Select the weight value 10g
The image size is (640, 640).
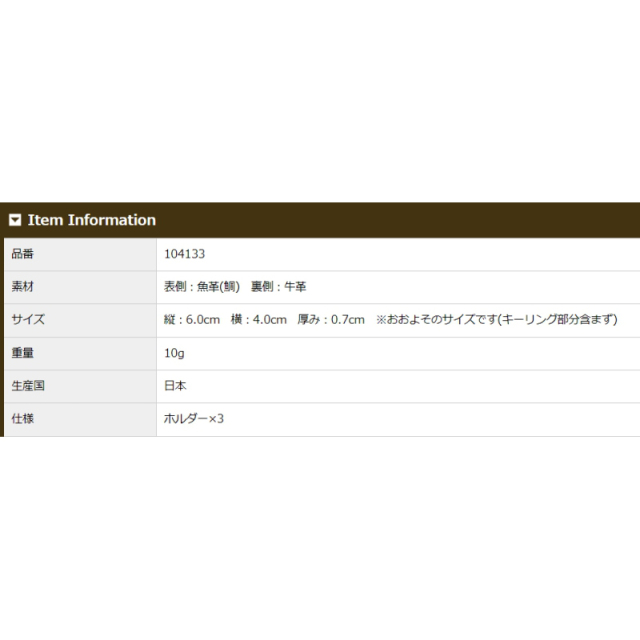click(x=174, y=353)
